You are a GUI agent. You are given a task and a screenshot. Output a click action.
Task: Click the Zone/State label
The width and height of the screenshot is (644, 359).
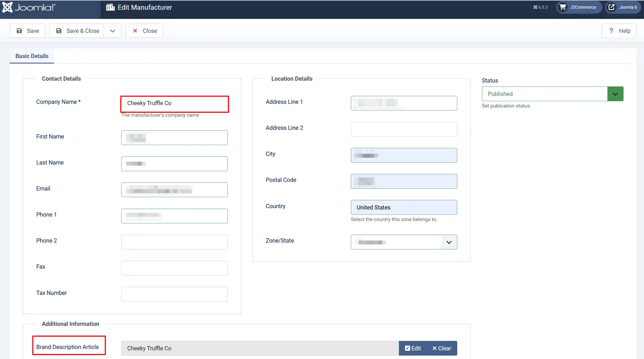[280, 240]
